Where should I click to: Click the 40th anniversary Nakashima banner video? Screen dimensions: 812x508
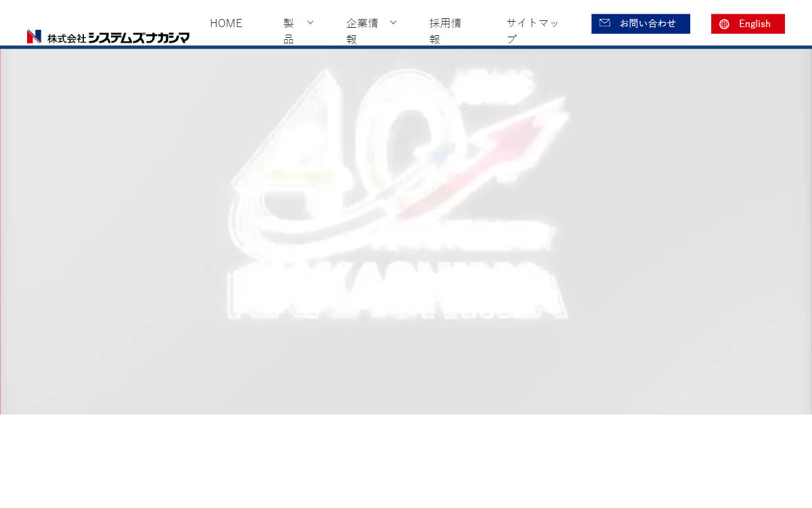pyautogui.click(x=406, y=231)
